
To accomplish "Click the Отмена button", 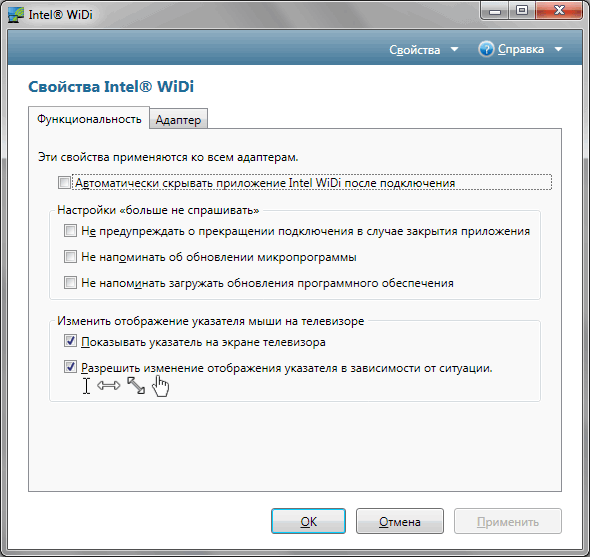I will click(x=400, y=521).
